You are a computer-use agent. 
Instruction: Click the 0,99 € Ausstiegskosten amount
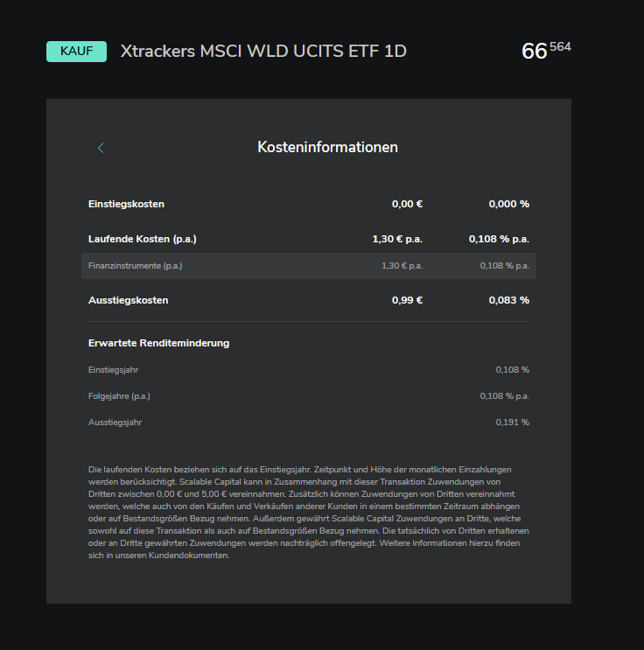coord(407,300)
